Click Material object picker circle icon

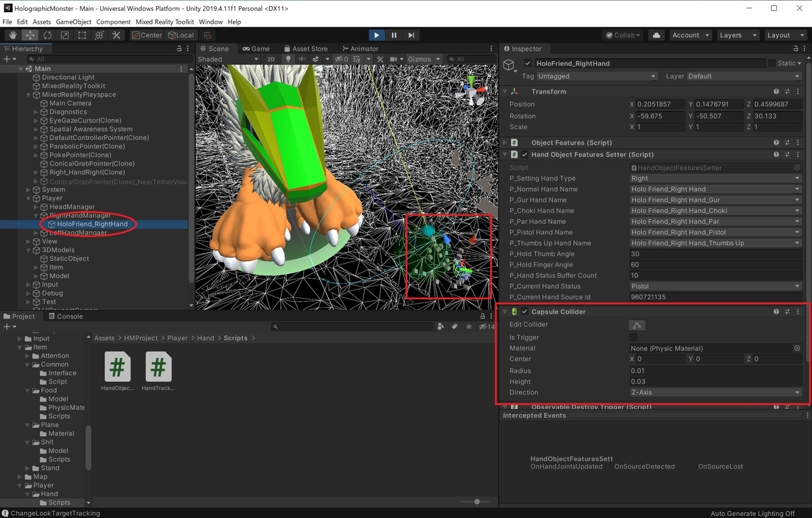pos(797,348)
